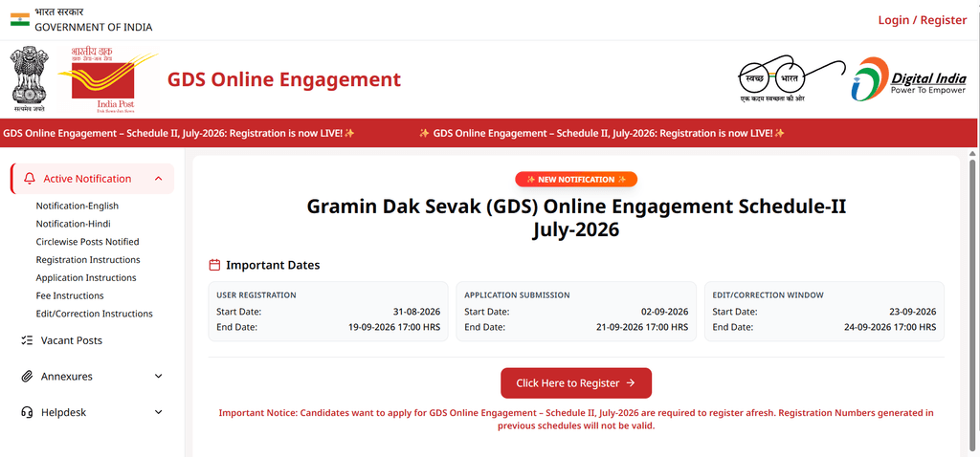Click the NEW NOTIFICATION badge
This screenshot has height=457, width=980.
576,179
